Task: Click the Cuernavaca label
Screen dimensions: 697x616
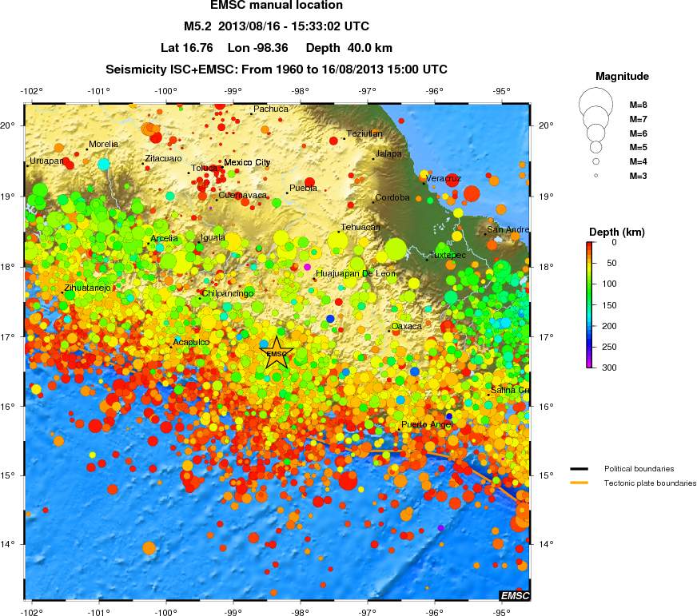Action: coord(242,195)
